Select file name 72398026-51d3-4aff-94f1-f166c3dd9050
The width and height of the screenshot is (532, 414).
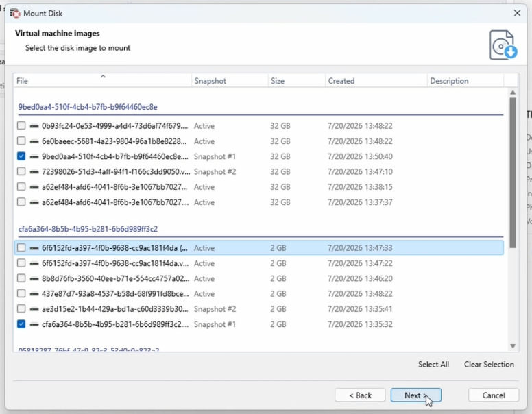click(116, 172)
